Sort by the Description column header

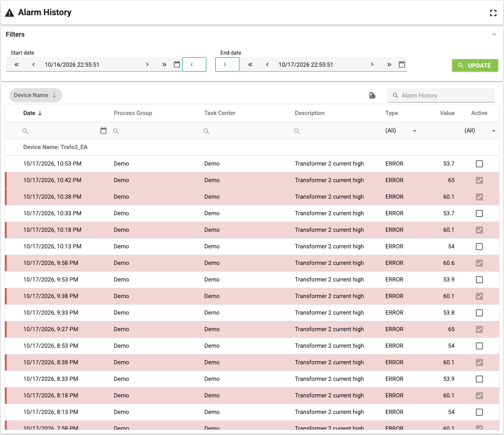[310, 113]
